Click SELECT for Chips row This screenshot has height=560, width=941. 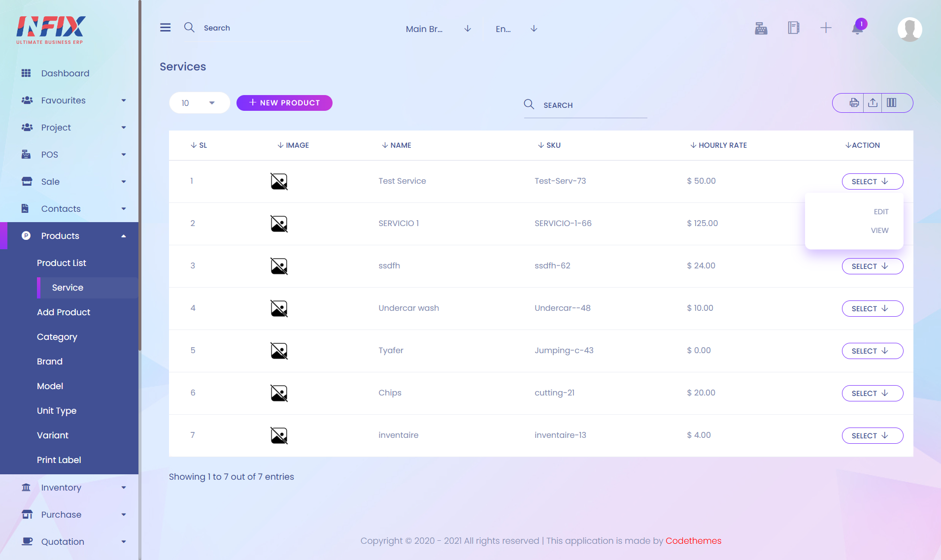coord(872,393)
